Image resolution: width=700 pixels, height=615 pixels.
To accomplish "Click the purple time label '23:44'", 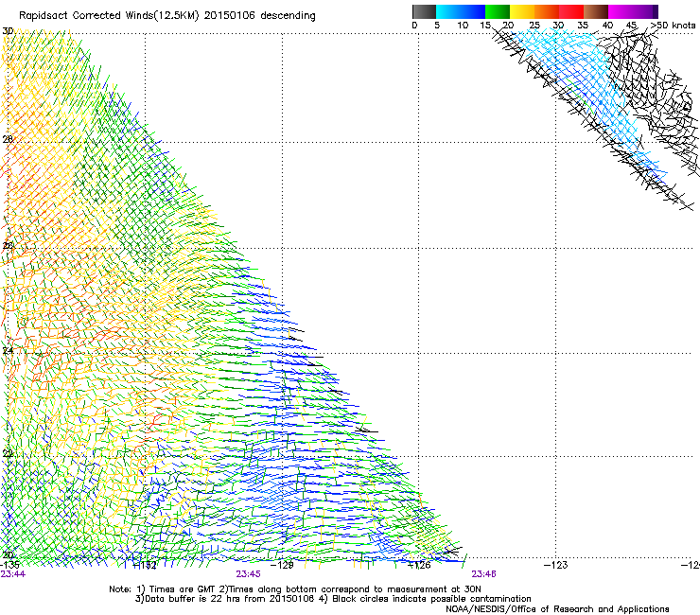I will coord(13,574).
